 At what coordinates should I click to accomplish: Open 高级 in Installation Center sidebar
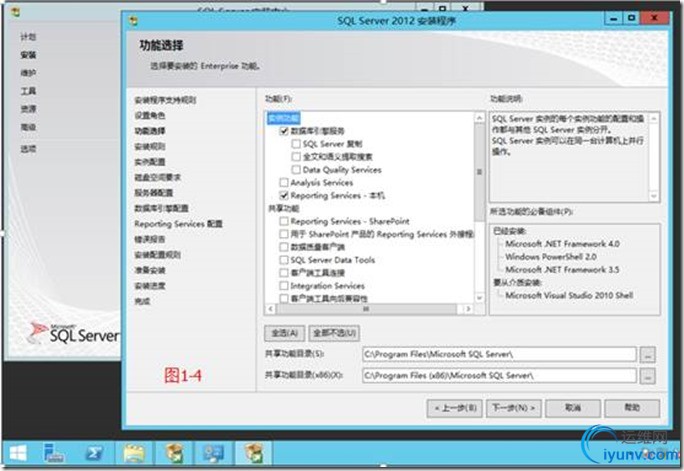pyautogui.click(x=28, y=127)
